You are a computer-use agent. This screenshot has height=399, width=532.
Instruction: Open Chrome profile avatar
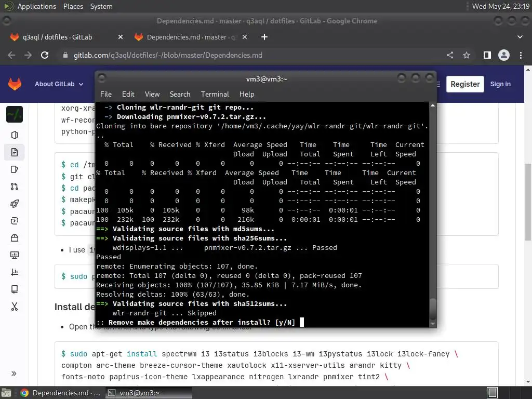tap(504, 55)
